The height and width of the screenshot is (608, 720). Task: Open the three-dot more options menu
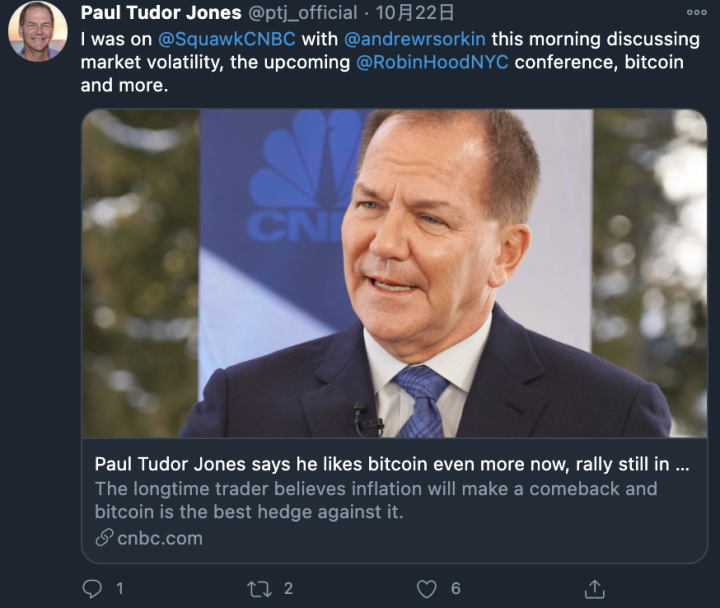697,13
